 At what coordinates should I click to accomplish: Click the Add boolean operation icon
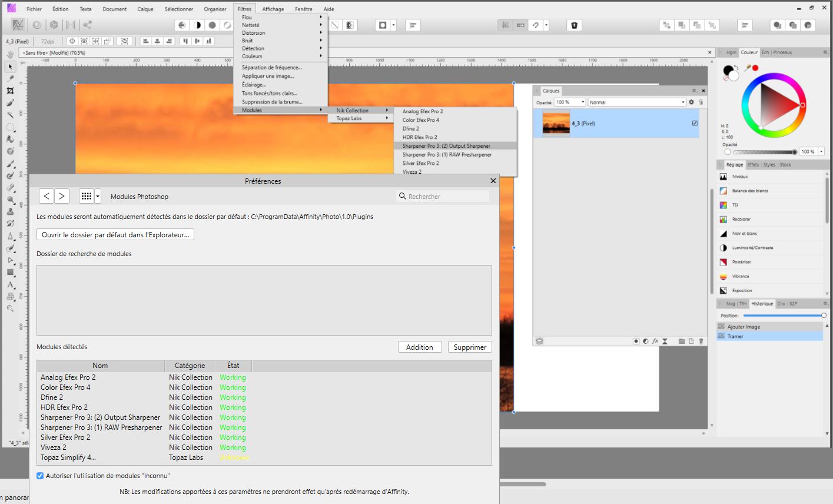[x=778, y=25]
